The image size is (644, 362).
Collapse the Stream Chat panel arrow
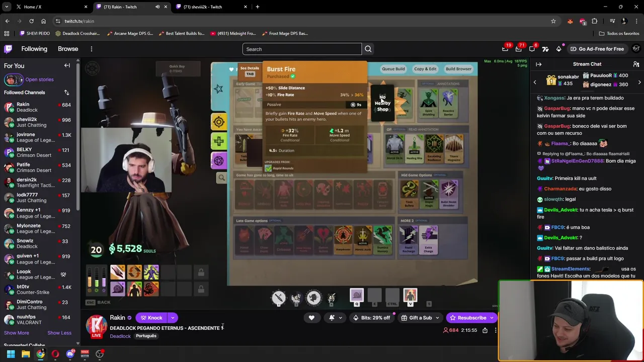click(x=538, y=64)
